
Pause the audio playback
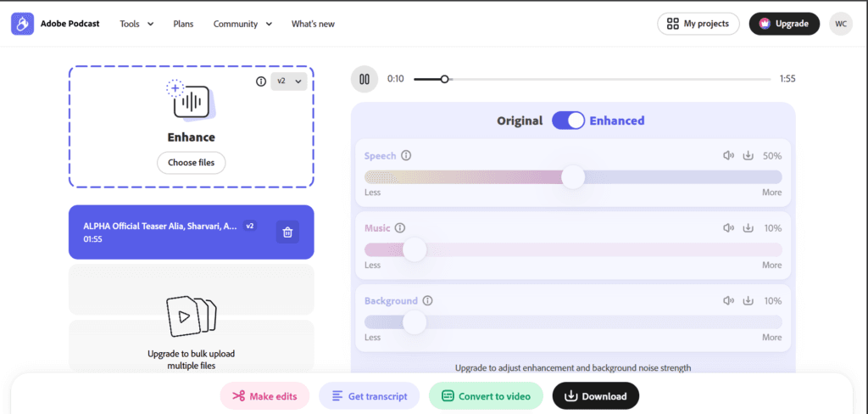364,79
